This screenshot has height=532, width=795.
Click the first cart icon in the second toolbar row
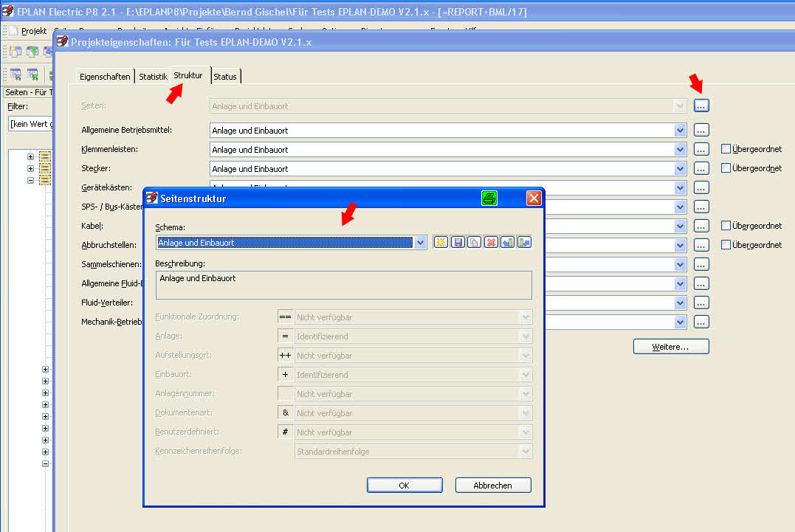point(16,75)
